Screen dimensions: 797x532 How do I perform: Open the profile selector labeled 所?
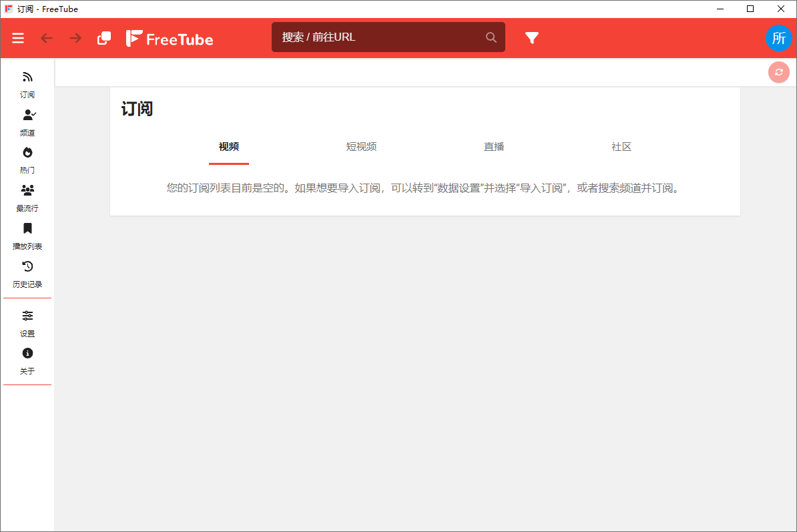779,38
